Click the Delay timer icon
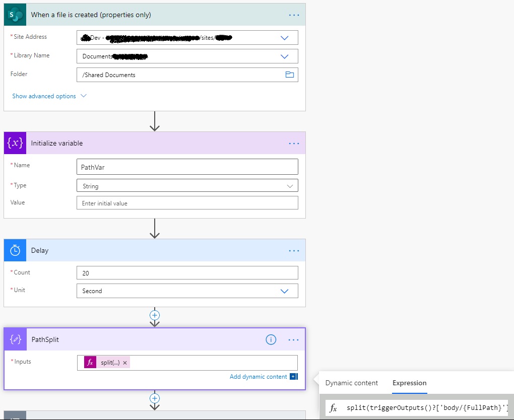This screenshot has width=514, height=420. point(15,250)
